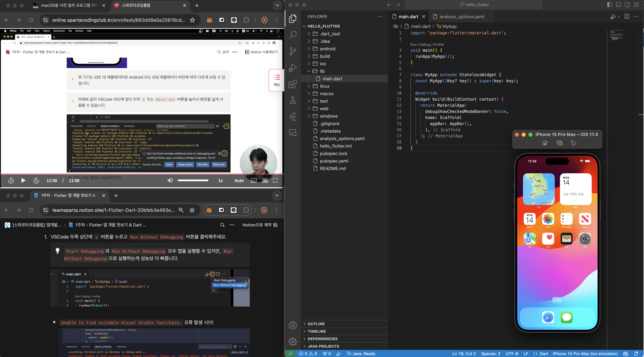Click the video progress bar

coord(142,174)
